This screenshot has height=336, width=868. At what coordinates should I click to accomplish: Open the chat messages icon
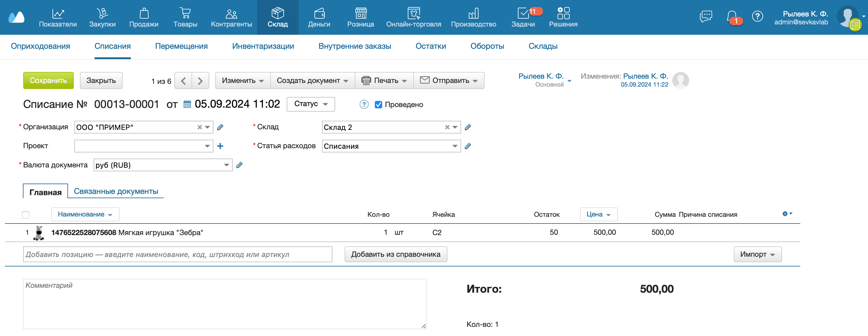[706, 16]
